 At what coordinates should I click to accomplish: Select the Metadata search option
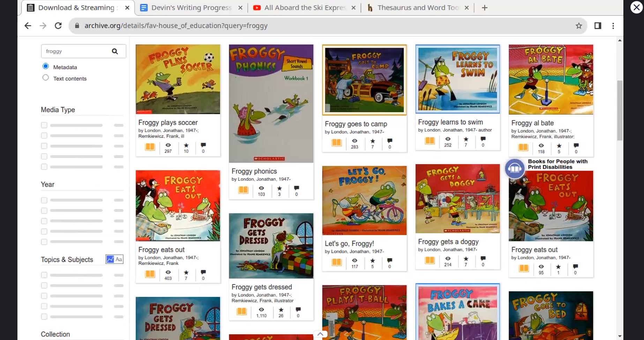pos(45,66)
